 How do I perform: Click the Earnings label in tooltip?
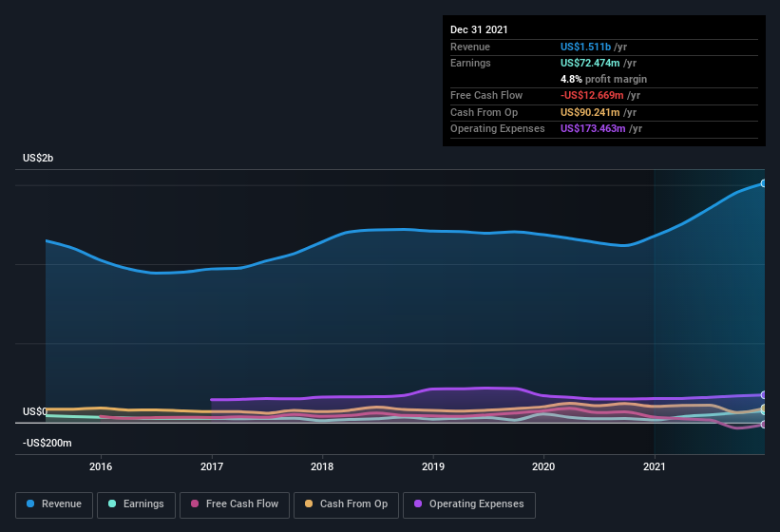470,63
